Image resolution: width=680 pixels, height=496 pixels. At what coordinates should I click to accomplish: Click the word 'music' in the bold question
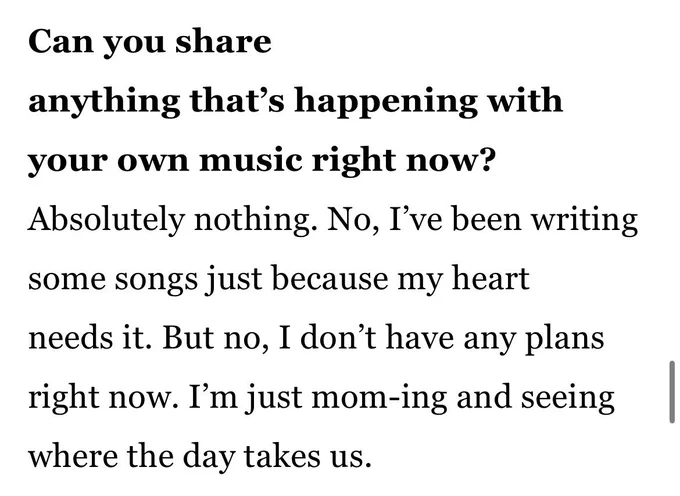pyautogui.click(x=251, y=160)
